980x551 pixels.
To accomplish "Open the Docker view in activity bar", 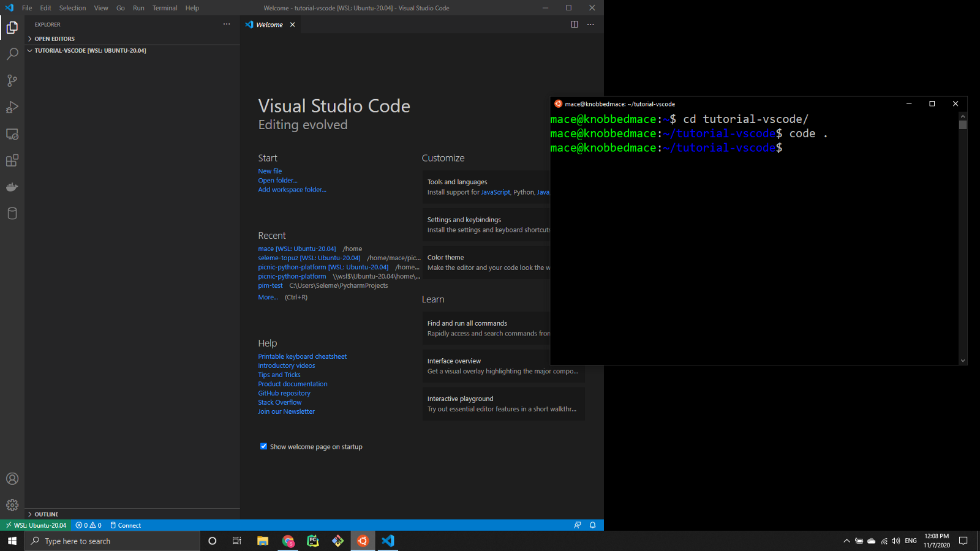I will tap(12, 187).
